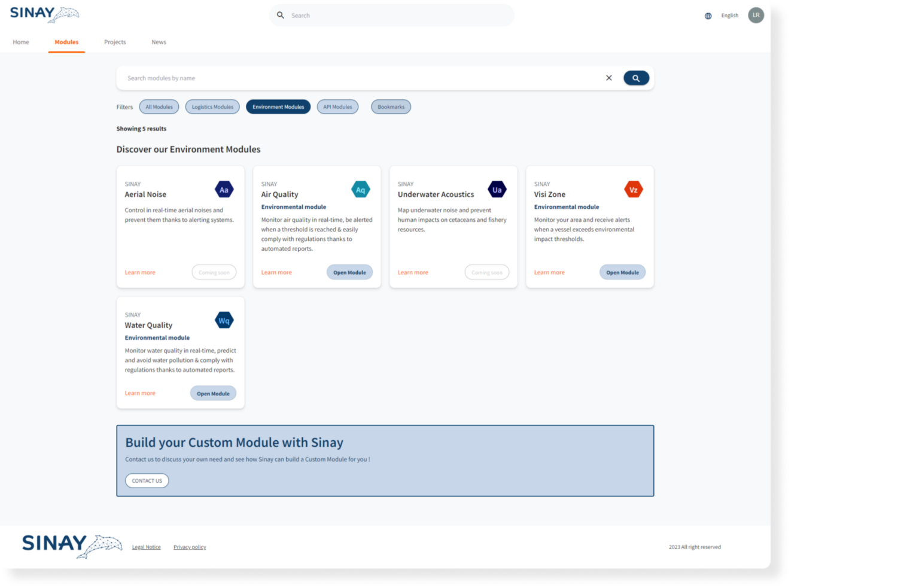Click the blue module search button

click(637, 78)
